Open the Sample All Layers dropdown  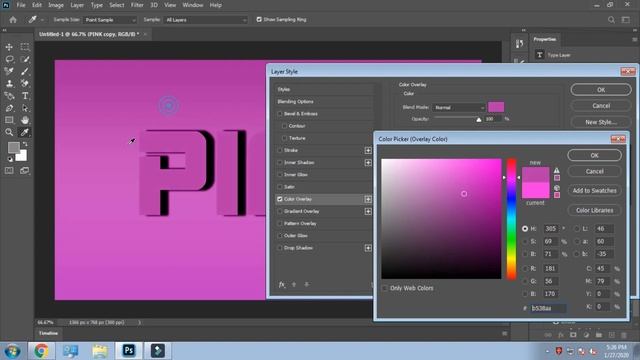click(x=206, y=20)
